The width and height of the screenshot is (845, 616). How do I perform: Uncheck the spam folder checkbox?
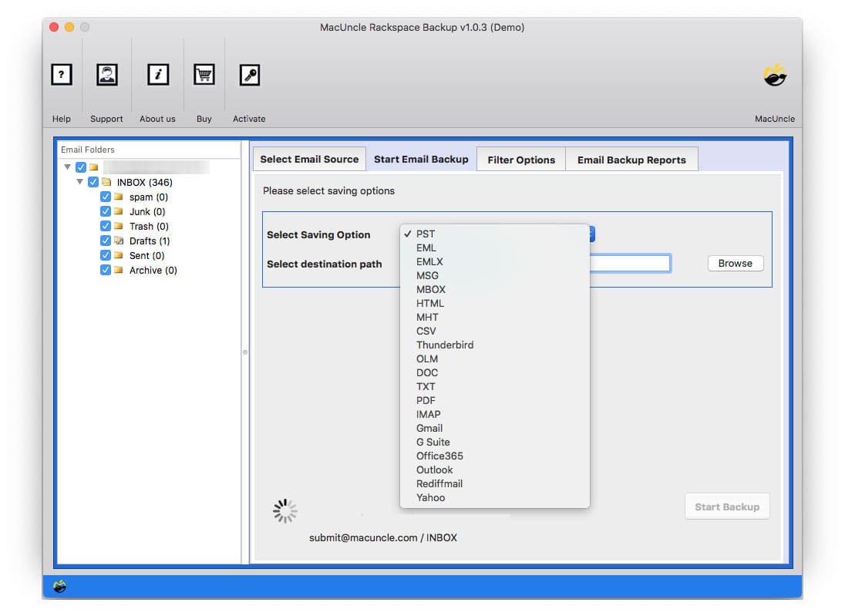click(x=106, y=197)
